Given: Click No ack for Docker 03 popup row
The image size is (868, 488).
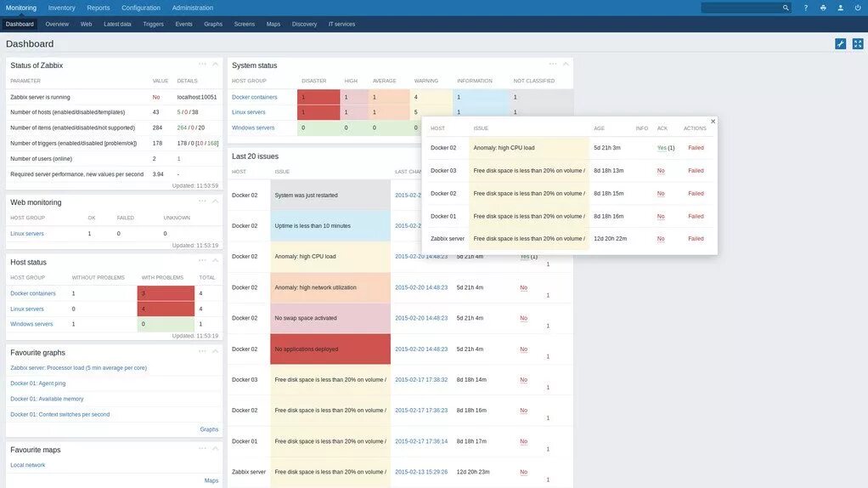Looking at the screenshot, I should (x=661, y=171).
